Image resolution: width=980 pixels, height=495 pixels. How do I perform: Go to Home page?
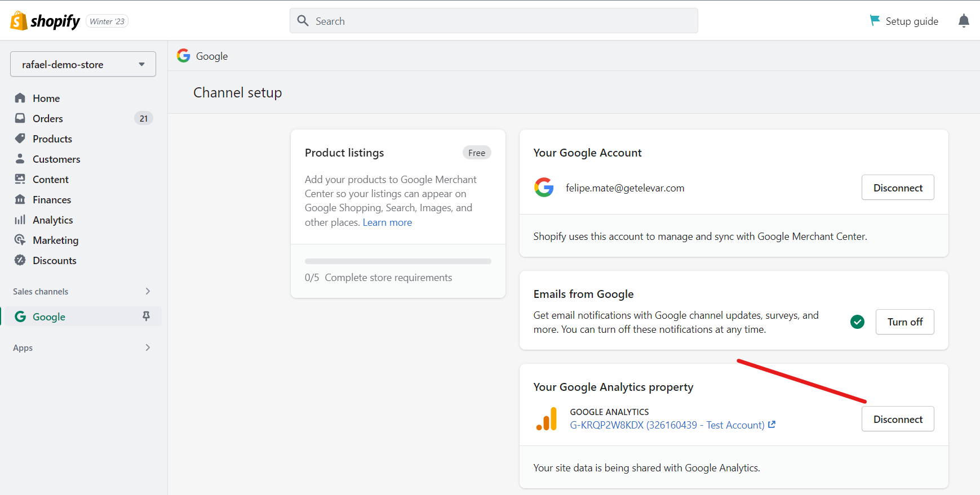click(46, 98)
